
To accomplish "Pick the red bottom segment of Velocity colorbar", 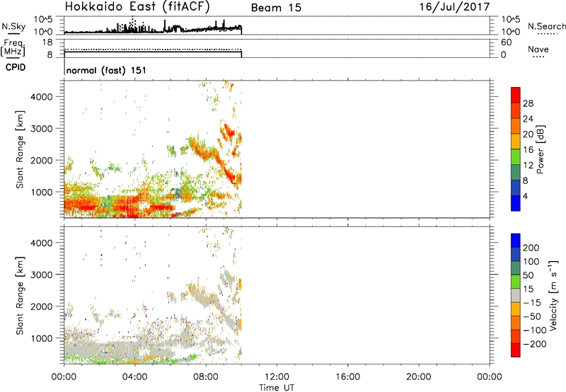I will pyautogui.click(x=516, y=350).
